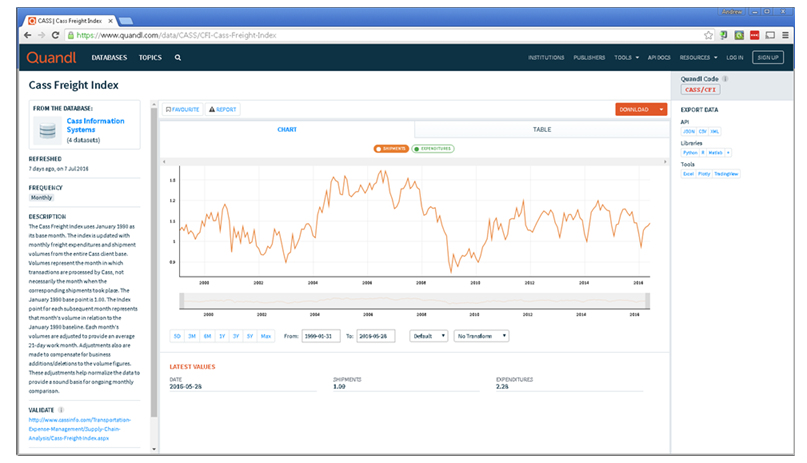Toggle the Expenditures series legend
This screenshot has height=463, width=807.
(x=433, y=149)
